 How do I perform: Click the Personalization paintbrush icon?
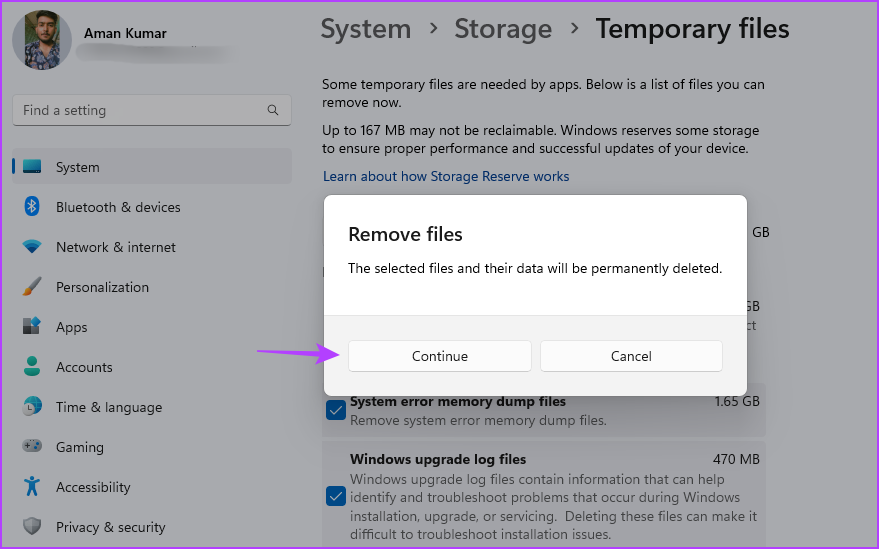(32, 286)
